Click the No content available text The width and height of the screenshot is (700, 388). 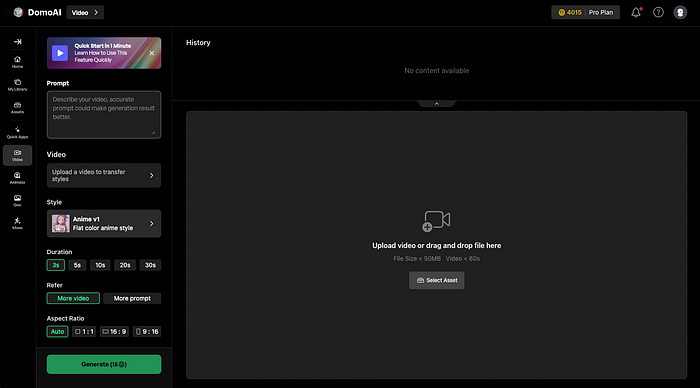[x=437, y=71]
